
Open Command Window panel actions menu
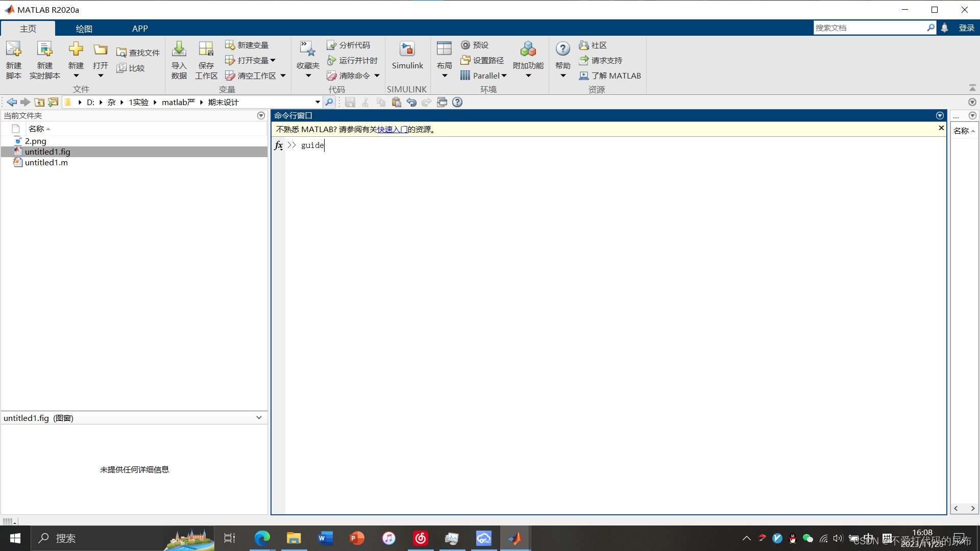click(x=940, y=116)
